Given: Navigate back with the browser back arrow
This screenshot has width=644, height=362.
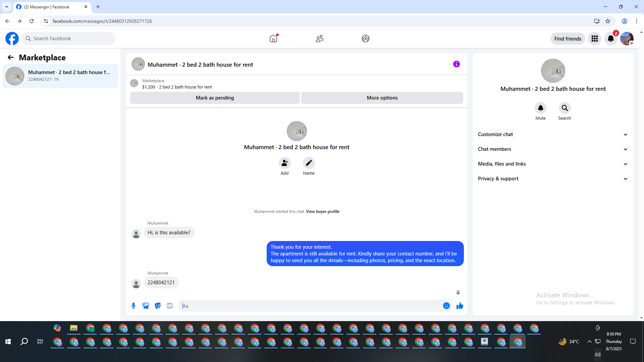Looking at the screenshot, I should pyautogui.click(x=7, y=21).
